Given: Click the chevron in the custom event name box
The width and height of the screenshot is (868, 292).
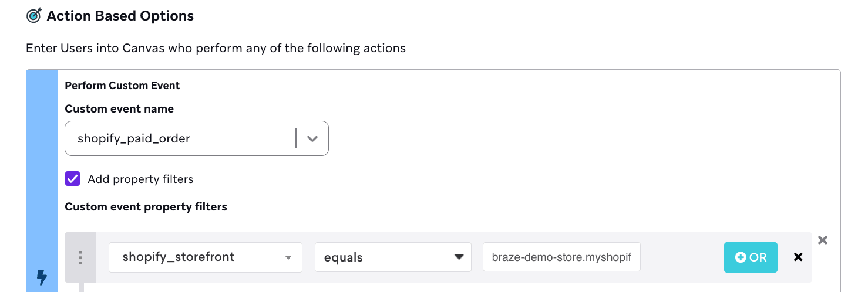Looking at the screenshot, I should click(312, 139).
